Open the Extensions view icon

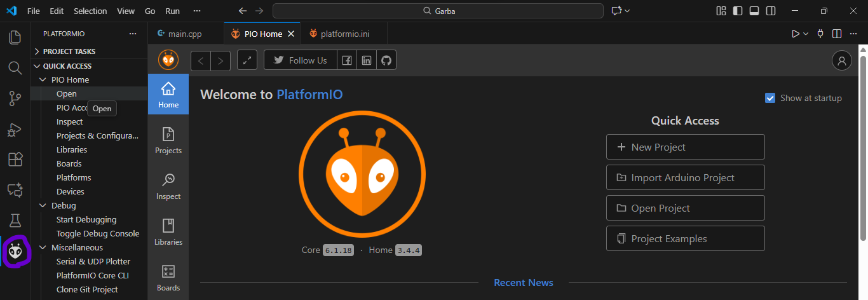15,159
